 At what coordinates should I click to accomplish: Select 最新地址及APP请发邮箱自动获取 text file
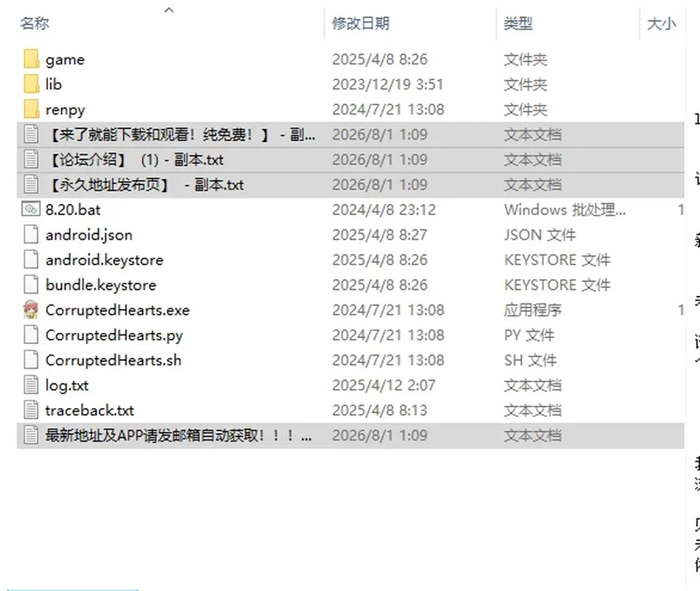[x=351, y=435]
